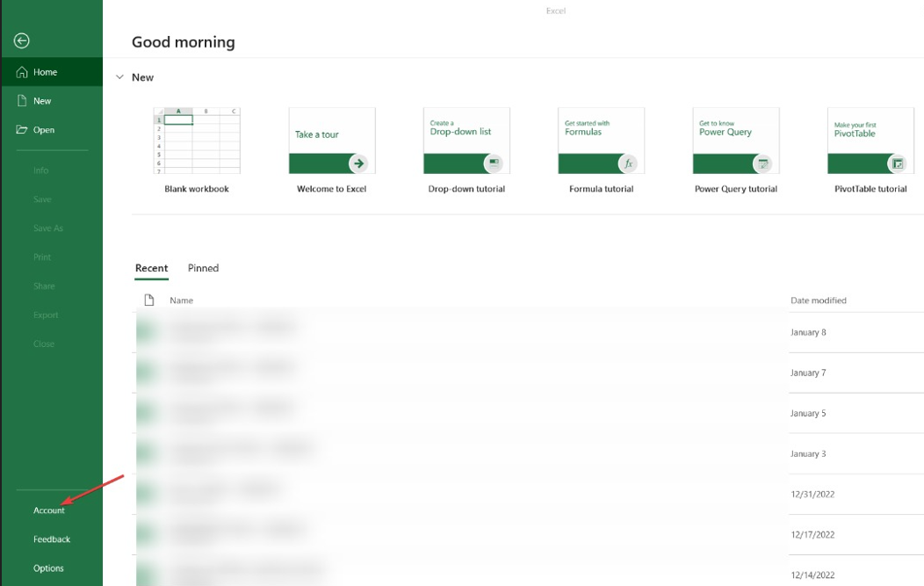Open the recent file modified January 5

pos(528,413)
